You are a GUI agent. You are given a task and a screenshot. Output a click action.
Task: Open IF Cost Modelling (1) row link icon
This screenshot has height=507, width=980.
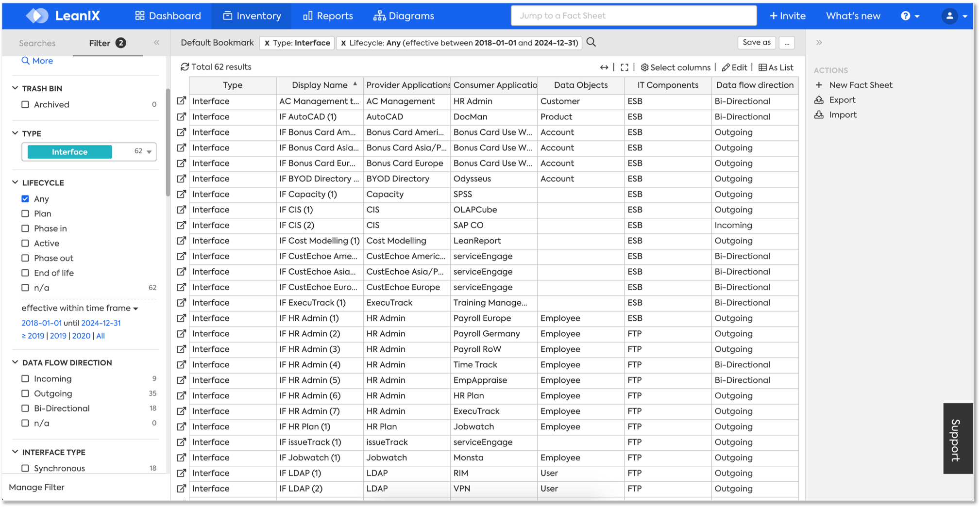tap(181, 241)
